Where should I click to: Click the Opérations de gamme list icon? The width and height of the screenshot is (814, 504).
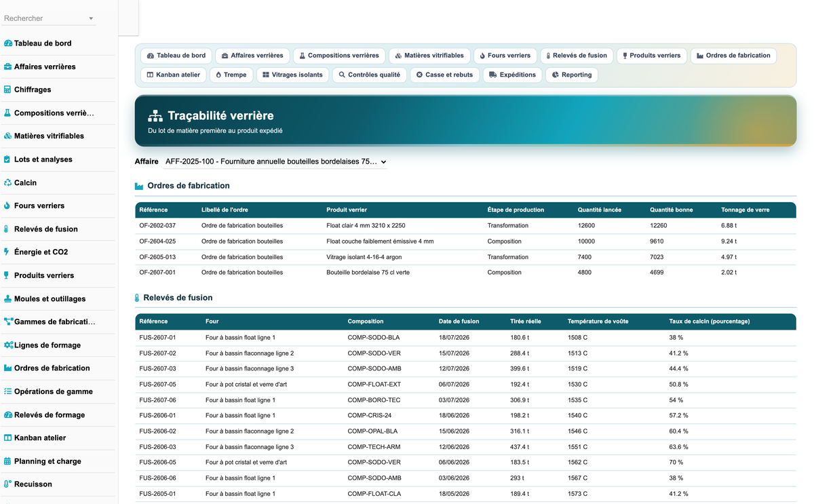[x=8, y=391]
